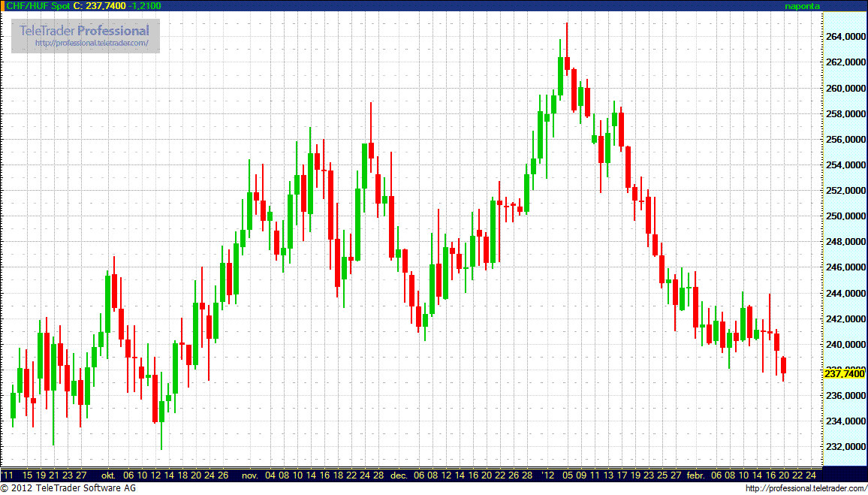Click the 234,0000 price axis label
Image resolution: width=868 pixels, height=495 pixels.
845,422
